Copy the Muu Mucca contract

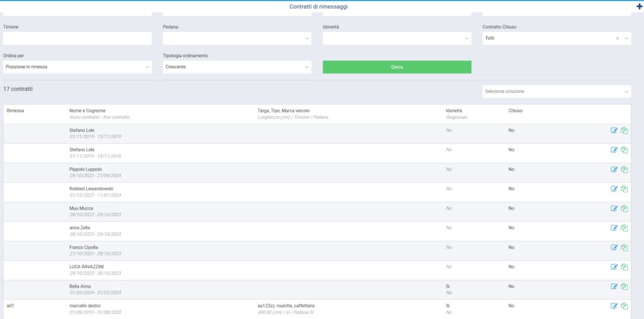625,208
